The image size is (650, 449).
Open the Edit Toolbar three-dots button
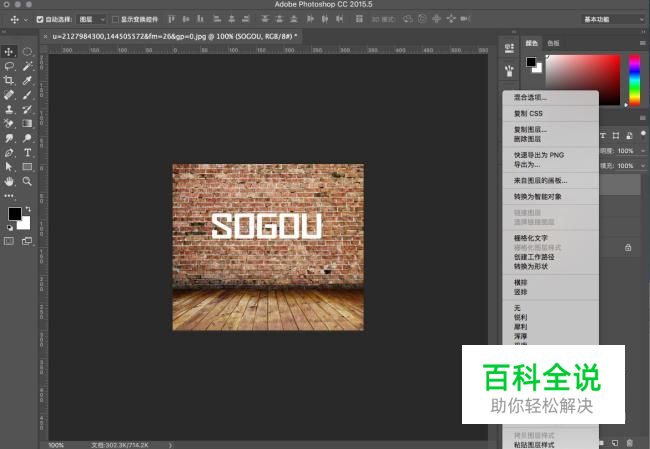pos(9,195)
